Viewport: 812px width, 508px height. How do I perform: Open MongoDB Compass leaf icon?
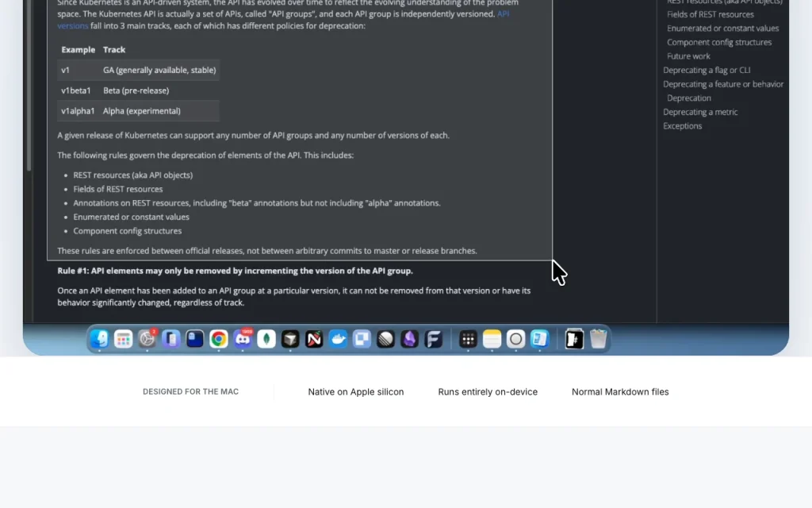click(x=266, y=339)
